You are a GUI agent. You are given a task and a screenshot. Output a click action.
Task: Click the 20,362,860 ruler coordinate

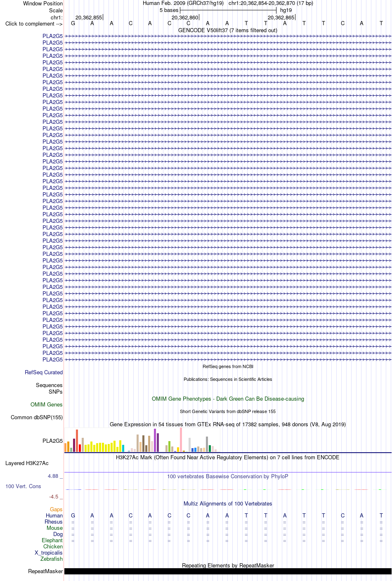(x=185, y=17)
